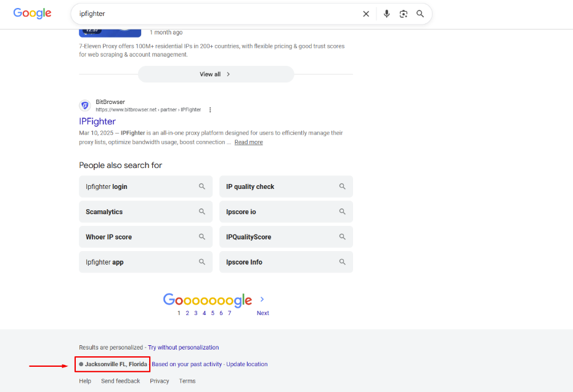Click the Next page link
This screenshot has width=573, height=392.
pyautogui.click(x=262, y=313)
